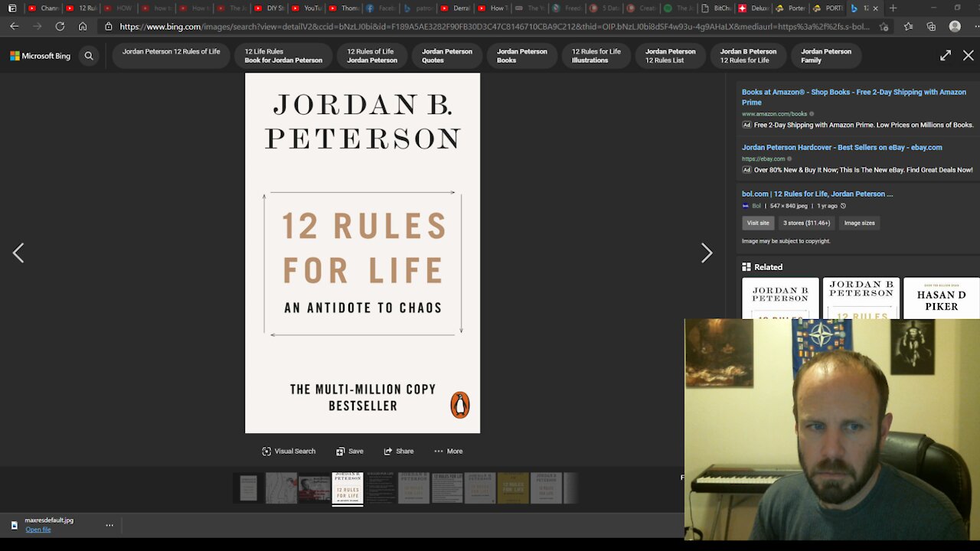980x551 pixels.
Task: Open a new tab with plus icon
Action: (x=893, y=8)
